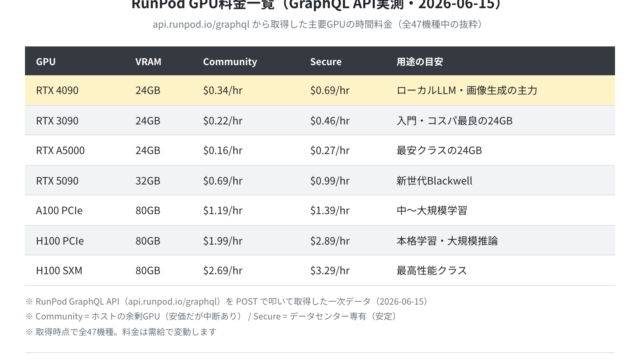Click the $1.19/hr A100 Community price

pyautogui.click(x=223, y=211)
